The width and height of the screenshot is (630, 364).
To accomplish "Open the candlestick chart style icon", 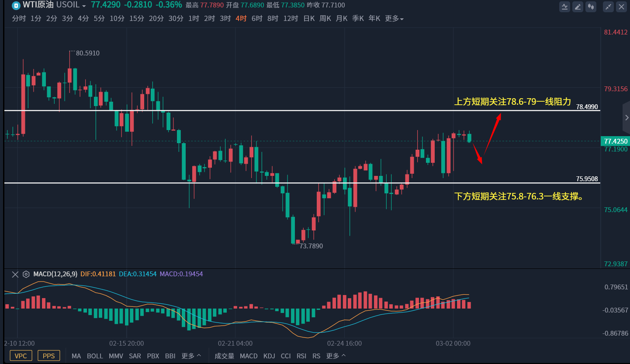I will click(x=591, y=7).
